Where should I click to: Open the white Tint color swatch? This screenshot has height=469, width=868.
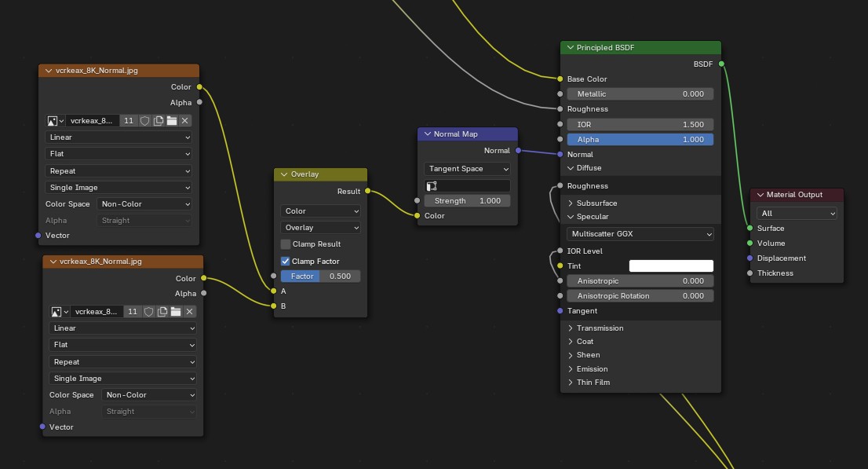click(671, 266)
